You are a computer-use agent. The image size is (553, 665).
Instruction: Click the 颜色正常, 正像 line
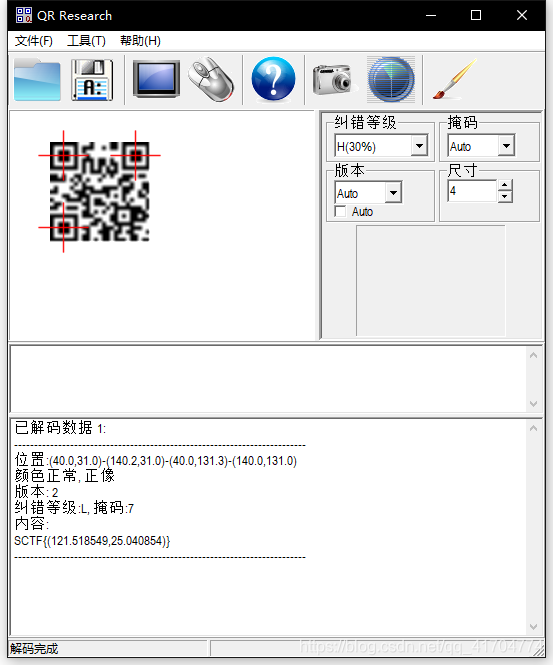(x=65, y=476)
